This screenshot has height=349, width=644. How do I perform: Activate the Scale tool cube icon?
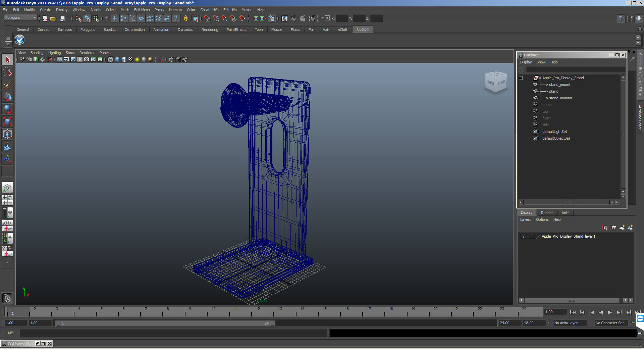coord(7,121)
